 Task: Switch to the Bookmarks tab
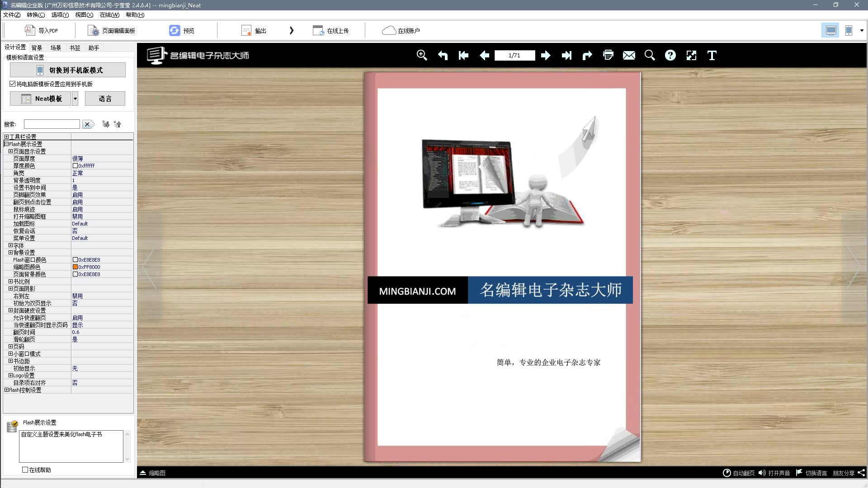tap(75, 47)
